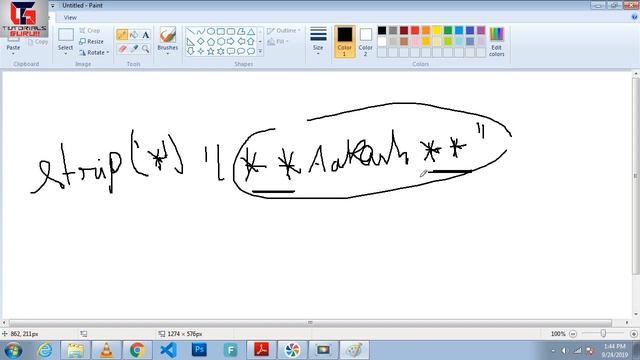Expand the Shapes gallery more arrow
Viewport: 640px width, 360px height.
coord(260,51)
